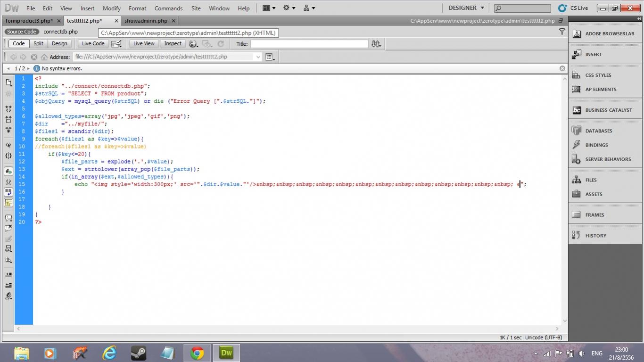Click the Move or Convert CSS icon

[8, 260]
